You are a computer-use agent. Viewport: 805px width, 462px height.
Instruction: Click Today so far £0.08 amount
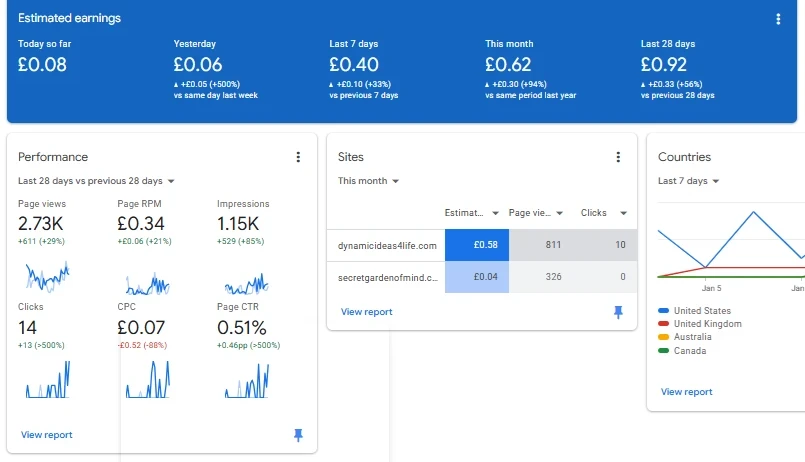[x=42, y=65]
